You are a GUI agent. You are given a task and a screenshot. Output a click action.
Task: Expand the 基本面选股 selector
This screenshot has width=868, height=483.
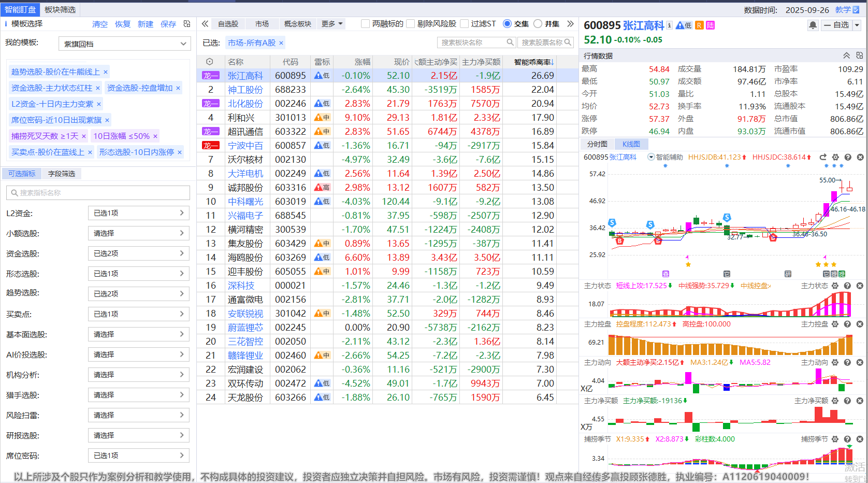pyautogui.click(x=138, y=334)
